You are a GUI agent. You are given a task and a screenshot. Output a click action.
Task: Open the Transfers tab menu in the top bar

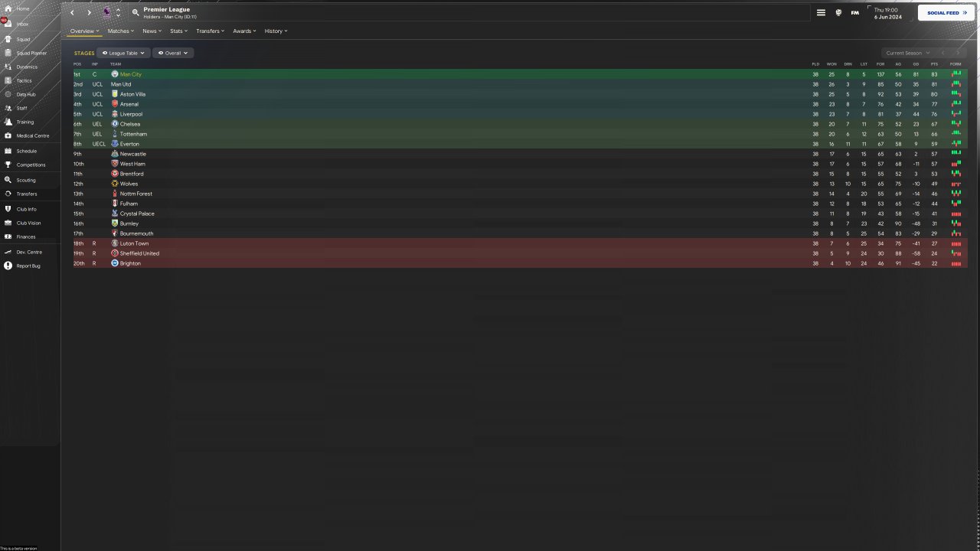210,31
